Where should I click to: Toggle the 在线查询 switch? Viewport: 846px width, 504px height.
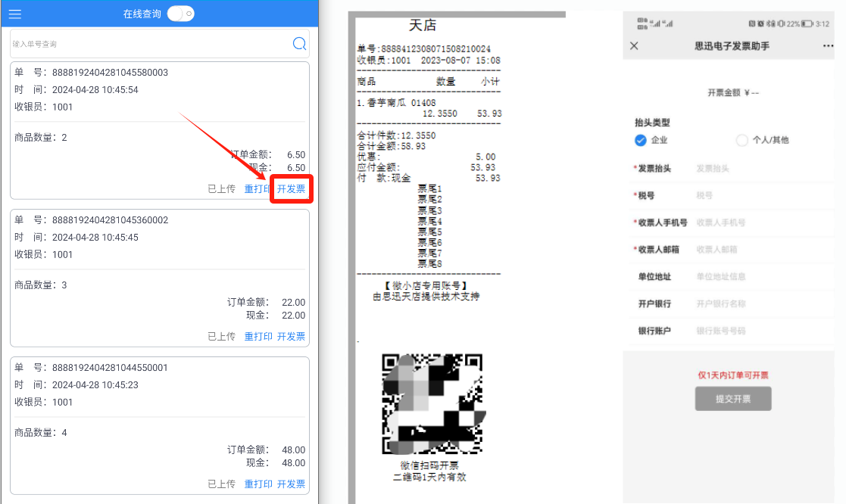181,14
